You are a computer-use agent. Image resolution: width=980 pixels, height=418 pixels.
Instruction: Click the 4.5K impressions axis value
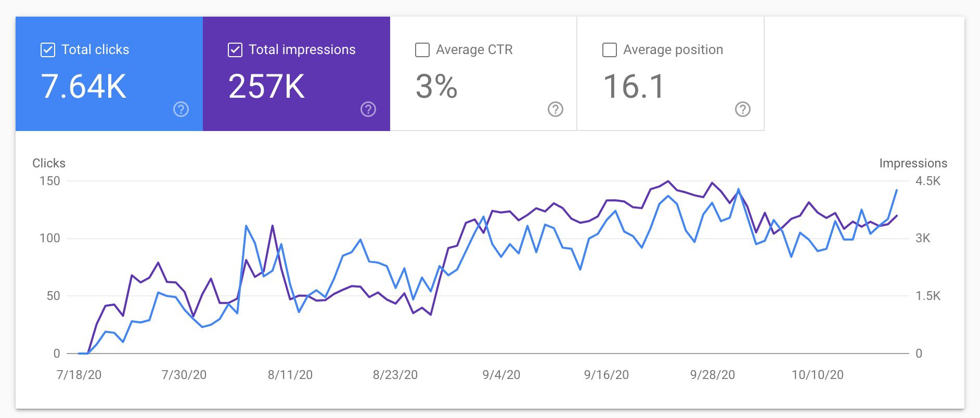tap(927, 181)
